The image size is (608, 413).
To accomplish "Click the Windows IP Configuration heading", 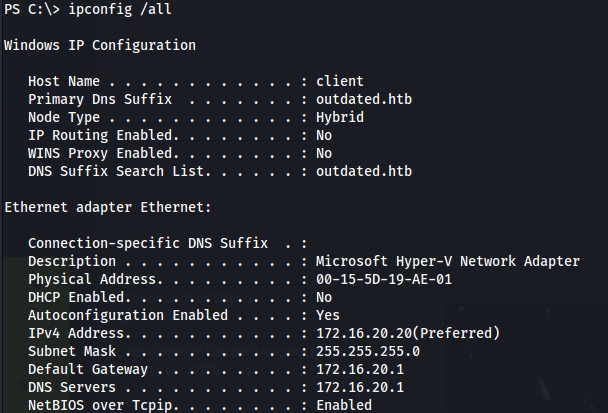I will point(100,45).
